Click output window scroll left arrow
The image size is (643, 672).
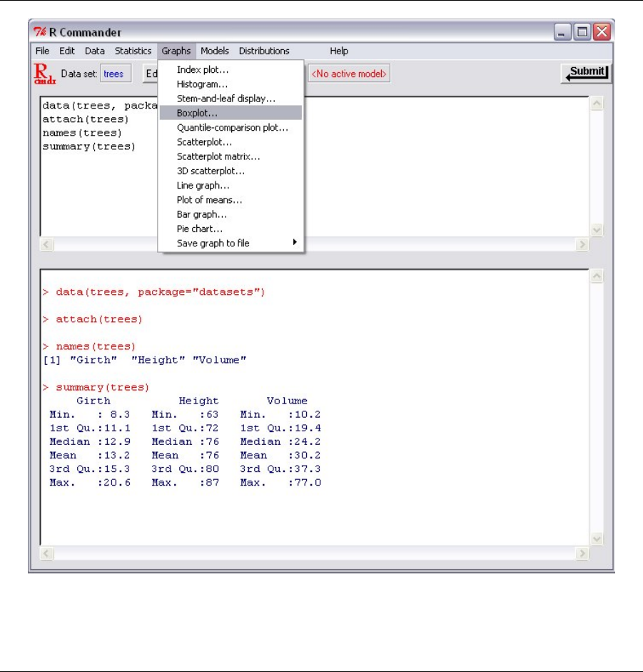tap(46, 553)
